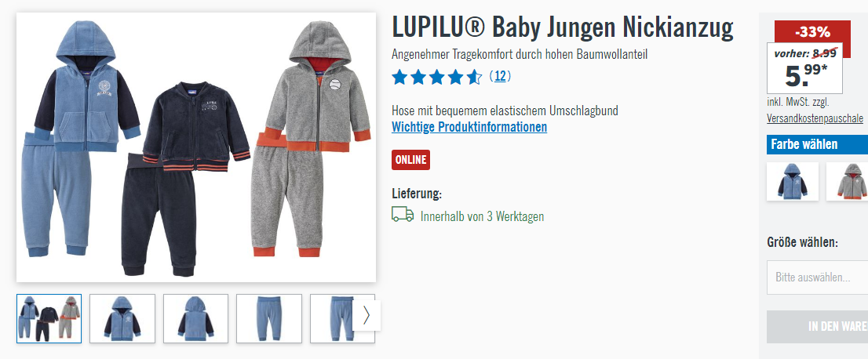
Task: Select the blue jacket back view thumbnail
Action: [x=195, y=318]
